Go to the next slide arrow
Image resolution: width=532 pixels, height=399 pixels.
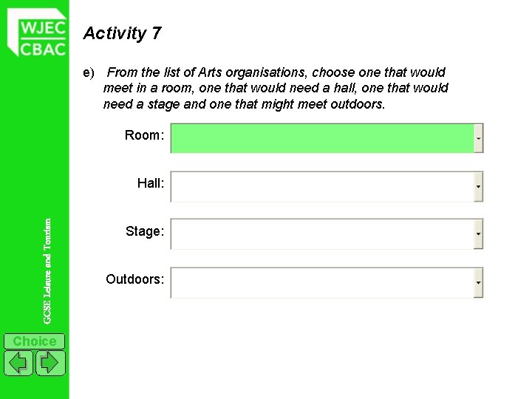pos(50,363)
